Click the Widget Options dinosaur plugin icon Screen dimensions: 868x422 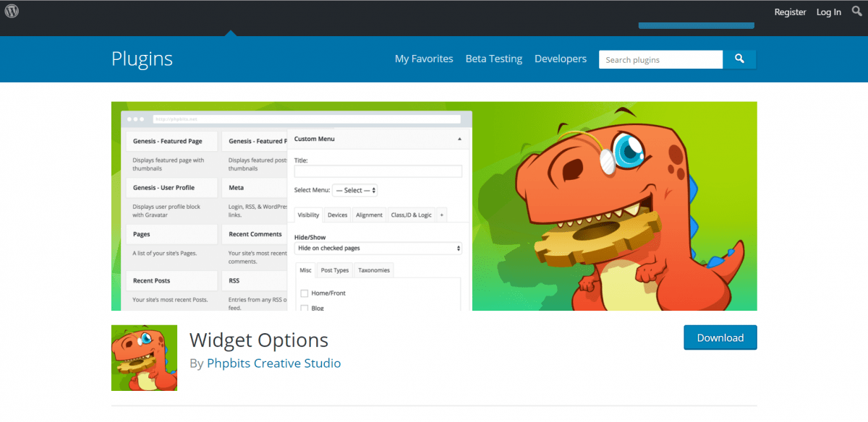click(144, 358)
